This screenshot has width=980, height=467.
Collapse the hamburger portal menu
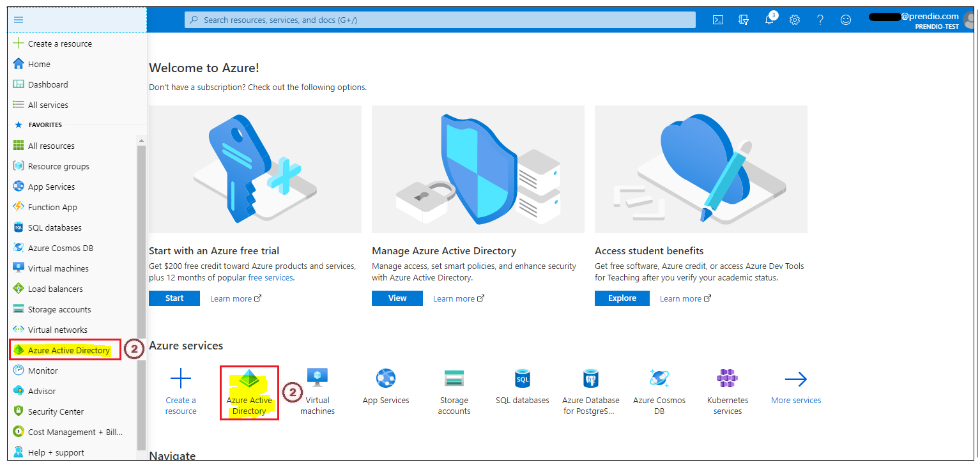(x=19, y=20)
